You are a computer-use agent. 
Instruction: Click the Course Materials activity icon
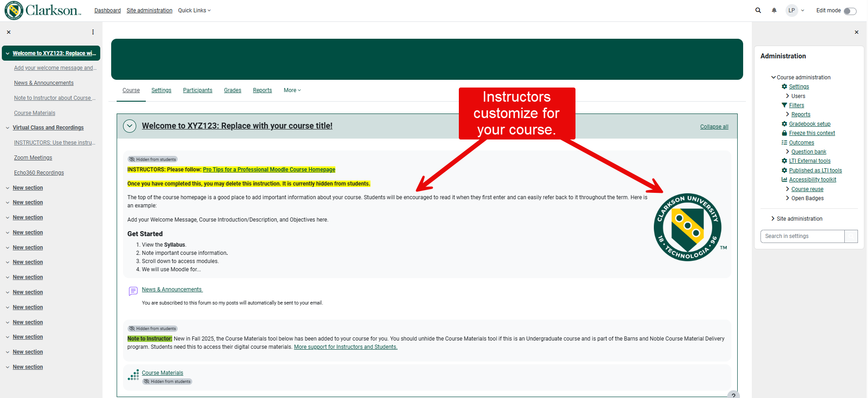(x=133, y=375)
